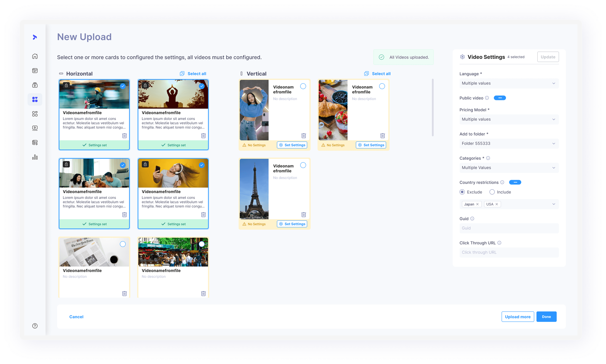The image size is (606, 364).
Task: Delete the blue sweater woman video card
Action: pyautogui.click(x=304, y=136)
